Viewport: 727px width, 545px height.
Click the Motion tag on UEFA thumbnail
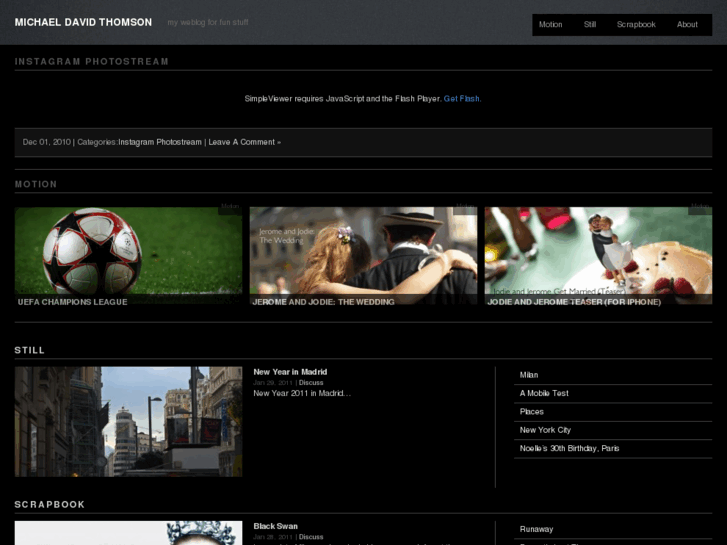coord(230,206)
